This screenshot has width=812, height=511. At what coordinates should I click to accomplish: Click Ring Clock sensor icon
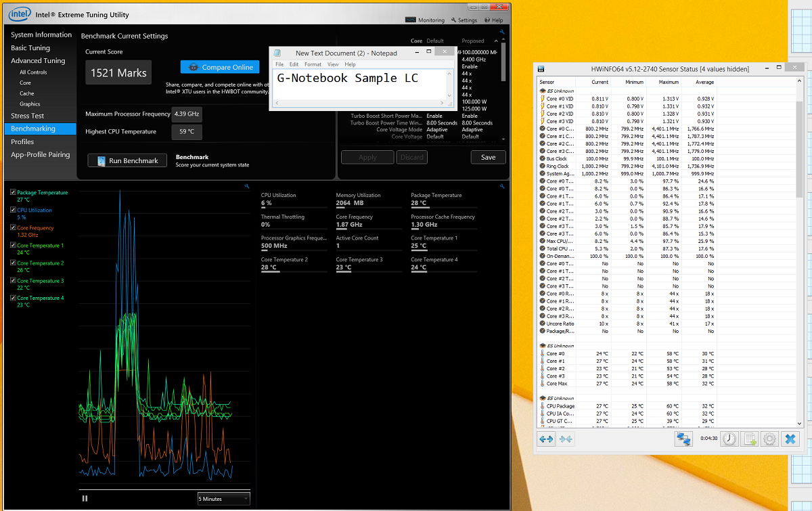[x=542, y=166]
